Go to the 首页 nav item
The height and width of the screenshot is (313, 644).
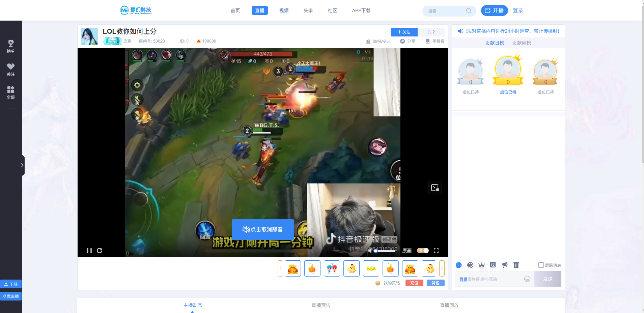point(235,10)
